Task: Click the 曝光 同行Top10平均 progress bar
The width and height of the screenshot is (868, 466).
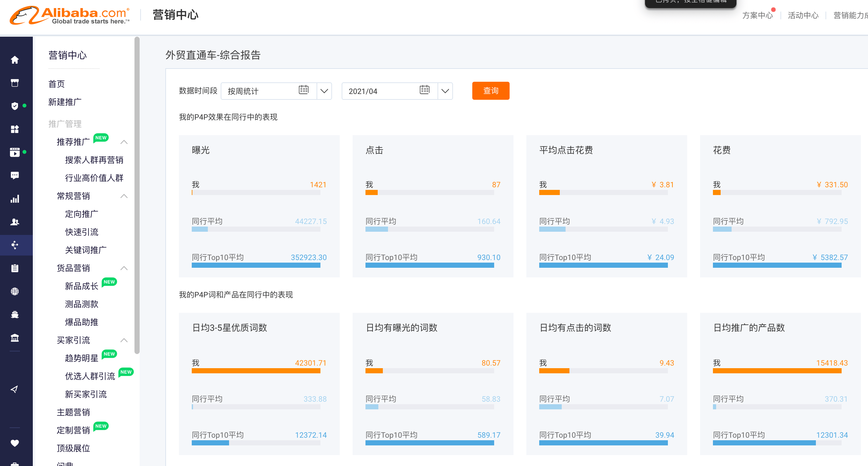Action: pos(256,266)
